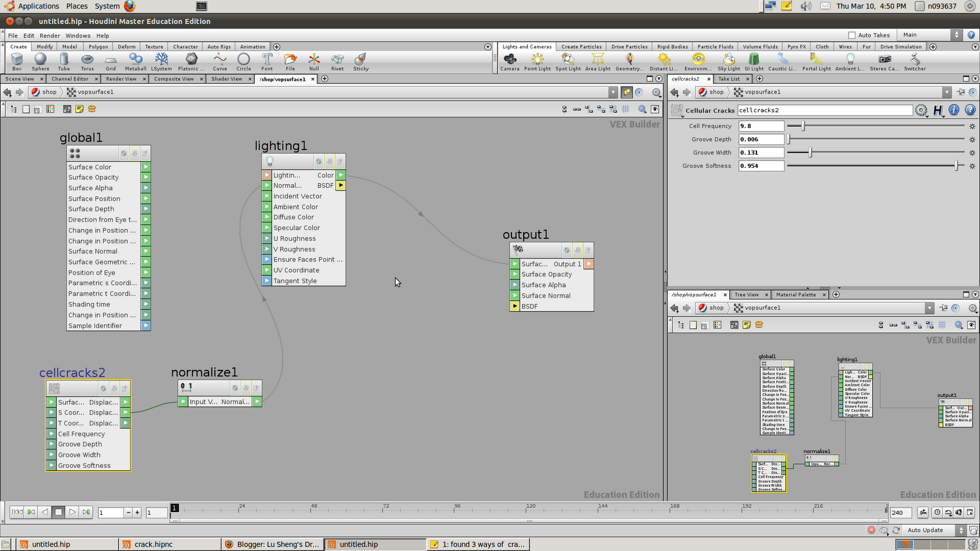Add a Sky Light
This screenshot has height=551, width=980.
click(x=729, y=61)
